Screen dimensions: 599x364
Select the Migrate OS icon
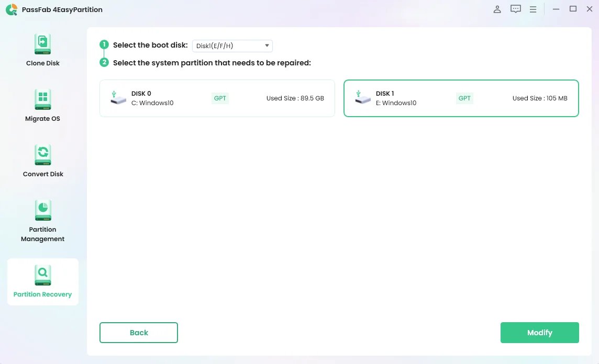[43, 100]
